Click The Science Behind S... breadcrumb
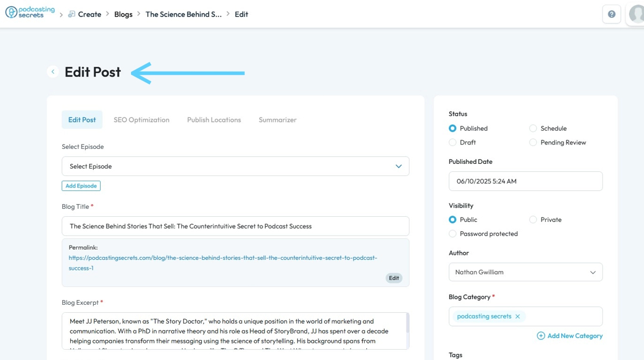 click(183, 14)
